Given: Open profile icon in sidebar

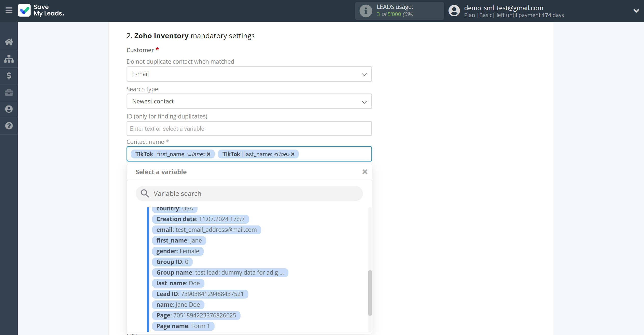Looking at the screenshot, I should coord(9,109).
